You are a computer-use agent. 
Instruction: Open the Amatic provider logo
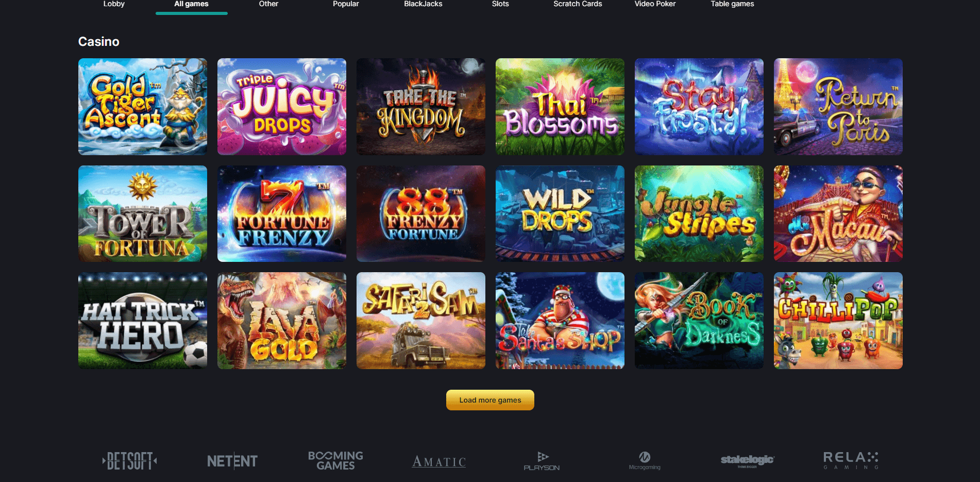pos(439,461)
